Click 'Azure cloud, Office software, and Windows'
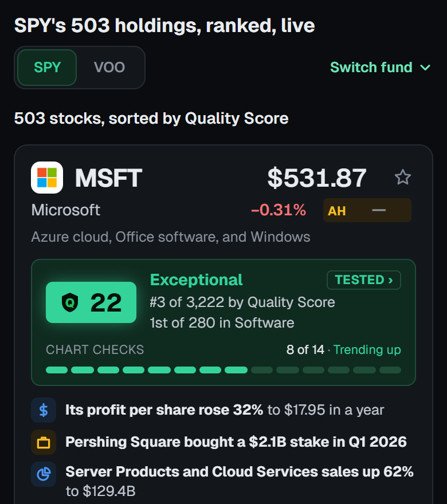This screenshot has width=447, height=504. click(171, 237)
